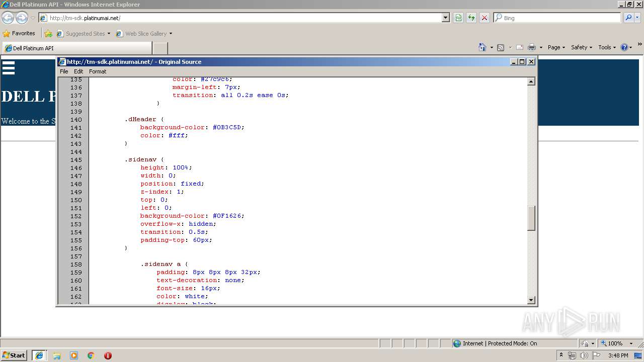Screen dimensions: 644x362
Task: Open the Print dropdown arrow
Action: 541,47
